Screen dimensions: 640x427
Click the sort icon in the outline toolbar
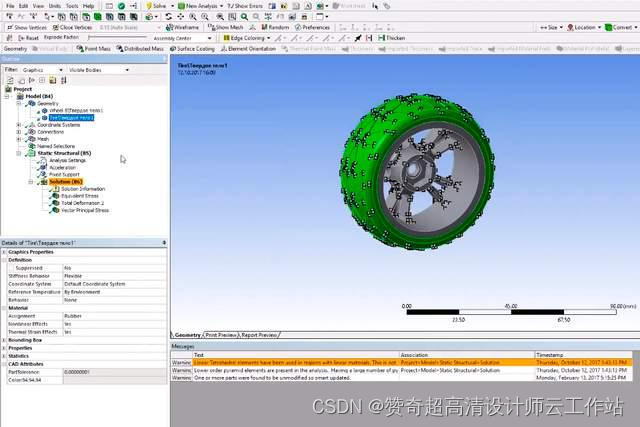pos(64,80)
